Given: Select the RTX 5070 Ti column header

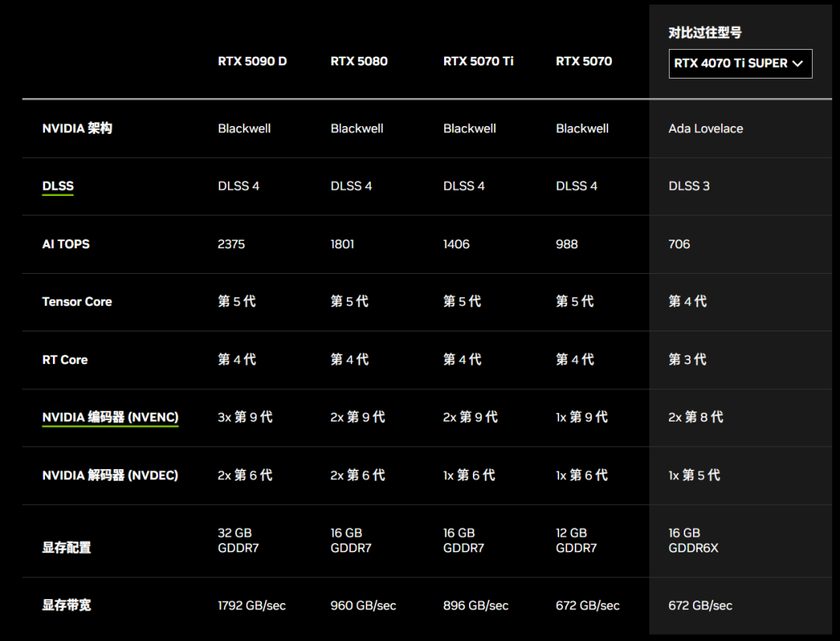Looking at the screenshot, I should pos(478,61).
